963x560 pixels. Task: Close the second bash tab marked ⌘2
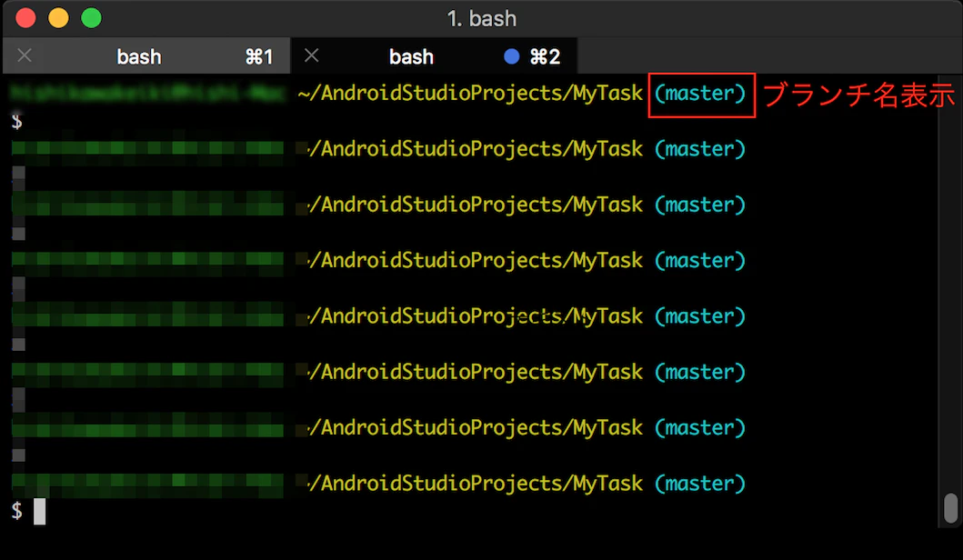tap(311, 55)
